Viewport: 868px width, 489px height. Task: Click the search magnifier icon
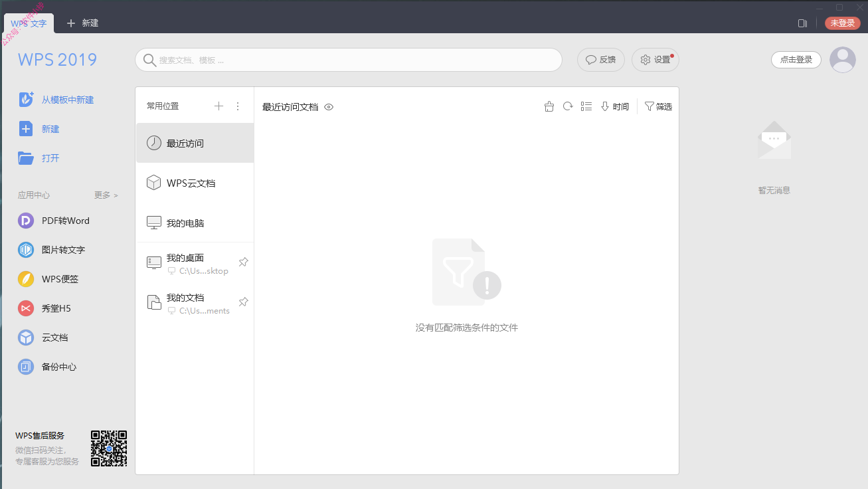click(150, 60)
